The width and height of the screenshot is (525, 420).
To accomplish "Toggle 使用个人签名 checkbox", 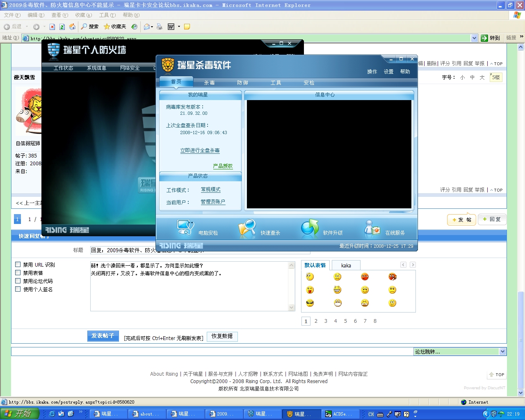I will 18,289.
